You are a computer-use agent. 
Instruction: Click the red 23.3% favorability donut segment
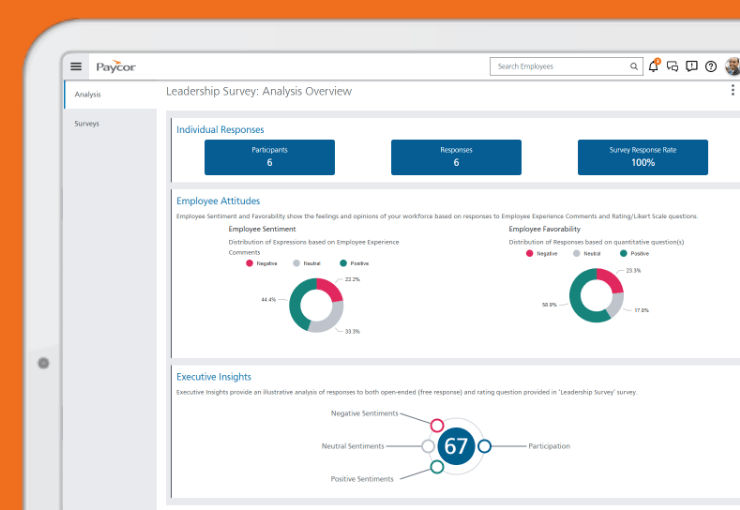612,278
